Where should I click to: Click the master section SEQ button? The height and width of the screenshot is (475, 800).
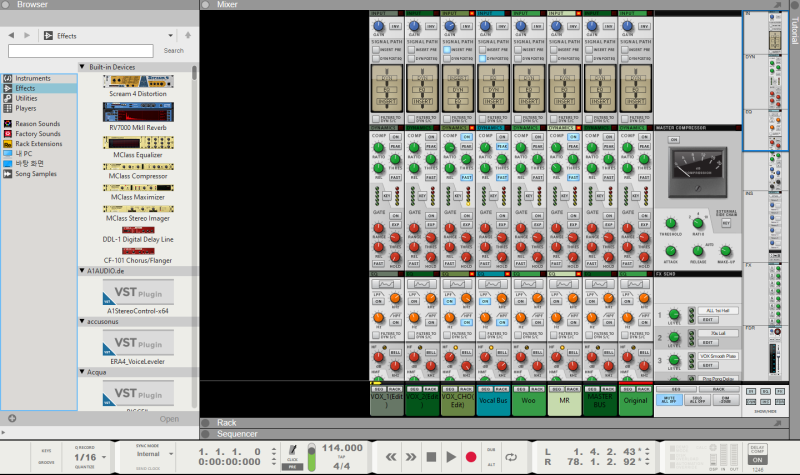pyautogui.click(x=676, y=389)
